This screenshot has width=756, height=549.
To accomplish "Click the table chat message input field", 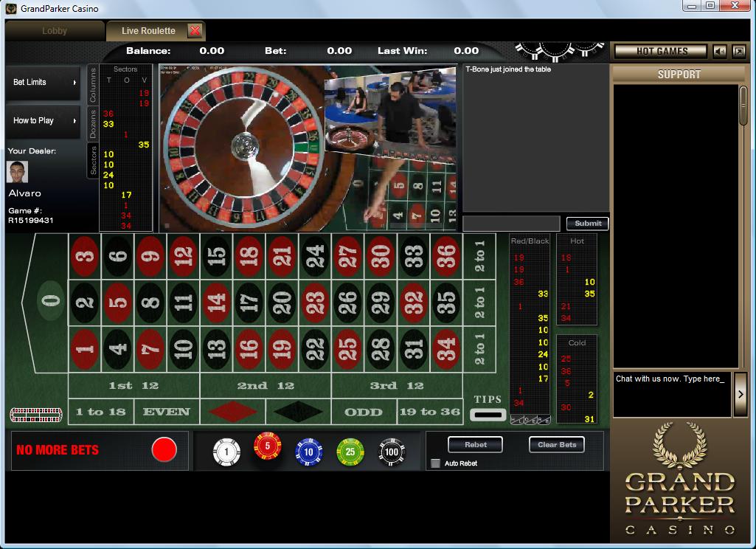I will pos(511,224).
